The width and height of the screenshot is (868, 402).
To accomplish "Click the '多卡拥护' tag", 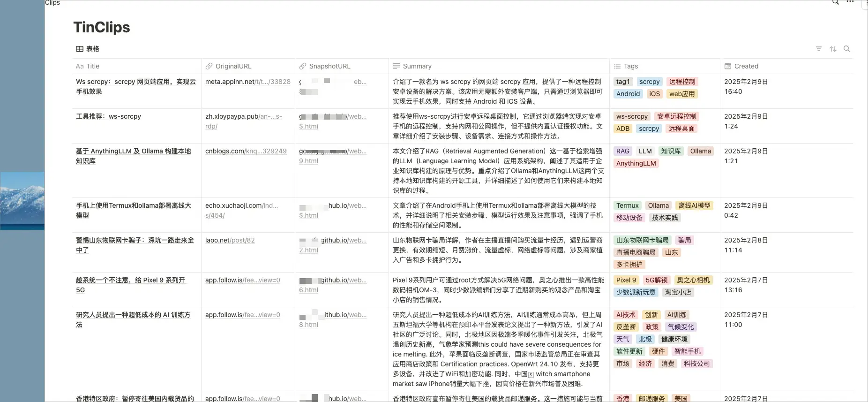I will pyautogui.click(x=629, y=265).
